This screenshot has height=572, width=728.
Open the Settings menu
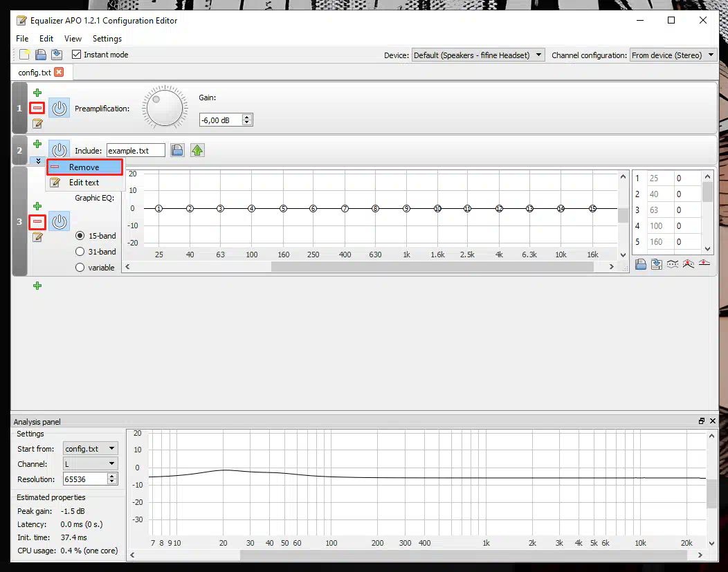pyautogui.click(x=107, y=39)
